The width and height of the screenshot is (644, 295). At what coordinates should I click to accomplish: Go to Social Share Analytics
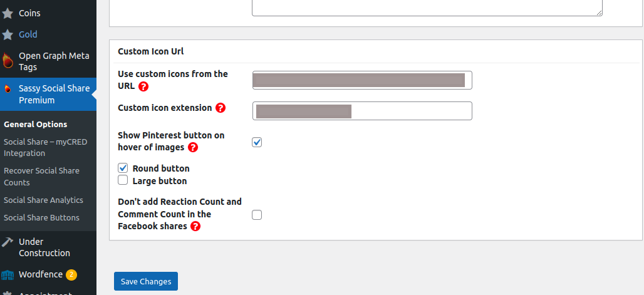(43, 200)
